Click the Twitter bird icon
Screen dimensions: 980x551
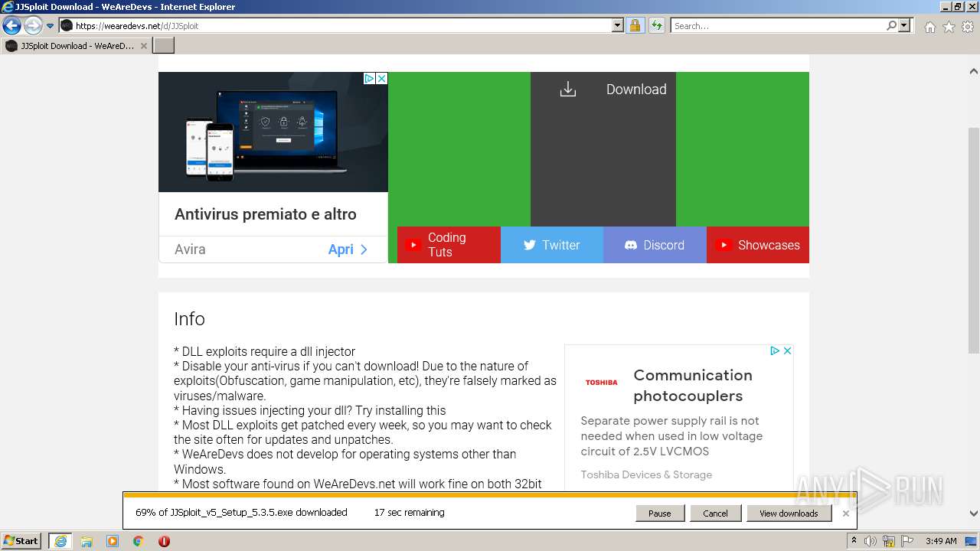[x=529, y=245]
